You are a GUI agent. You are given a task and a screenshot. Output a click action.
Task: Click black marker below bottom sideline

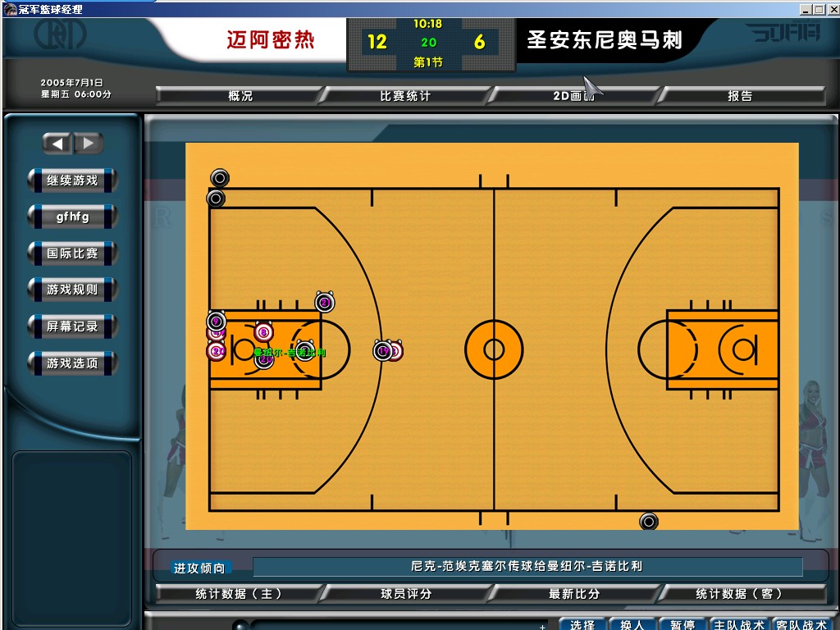pos(649,521)
